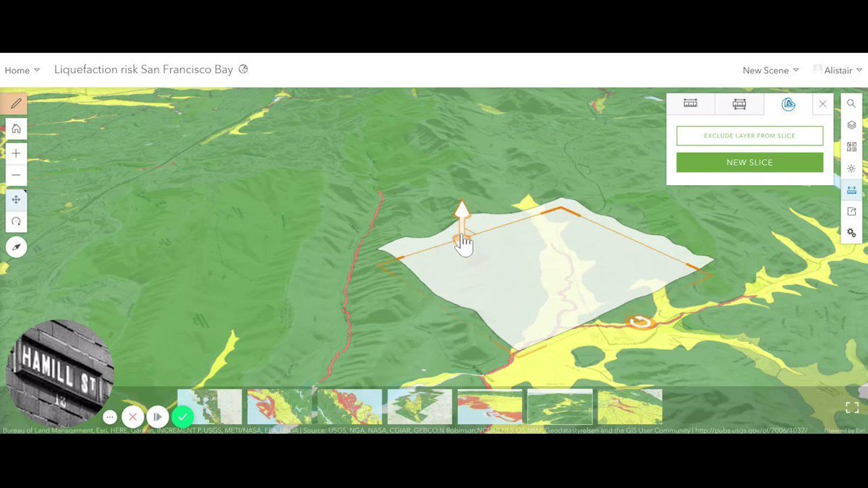Go to the initial home view
The height and width of the screenshot is (488, 868).
pos(15,129)
